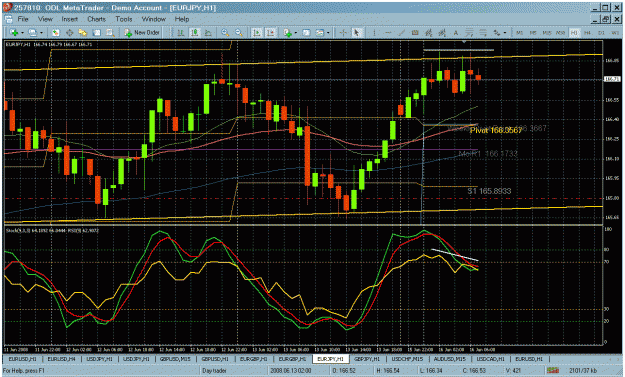Set the timeframe to M15

point(547,33)
